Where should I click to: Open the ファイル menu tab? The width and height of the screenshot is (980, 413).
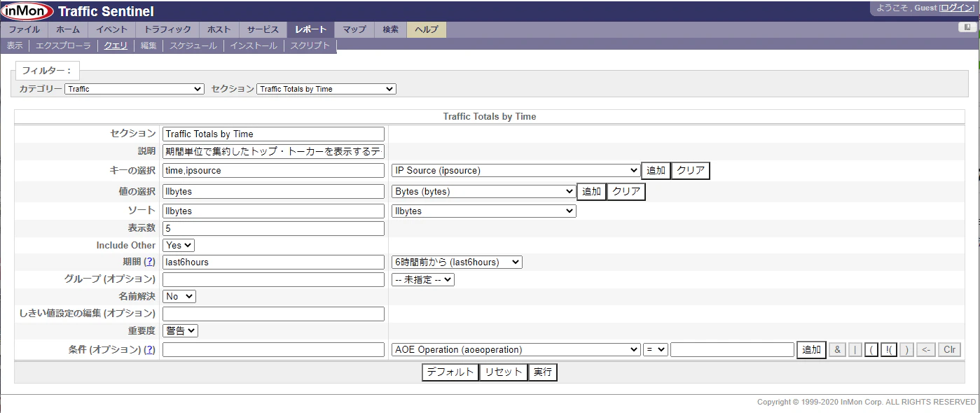[x=25, y=29]
